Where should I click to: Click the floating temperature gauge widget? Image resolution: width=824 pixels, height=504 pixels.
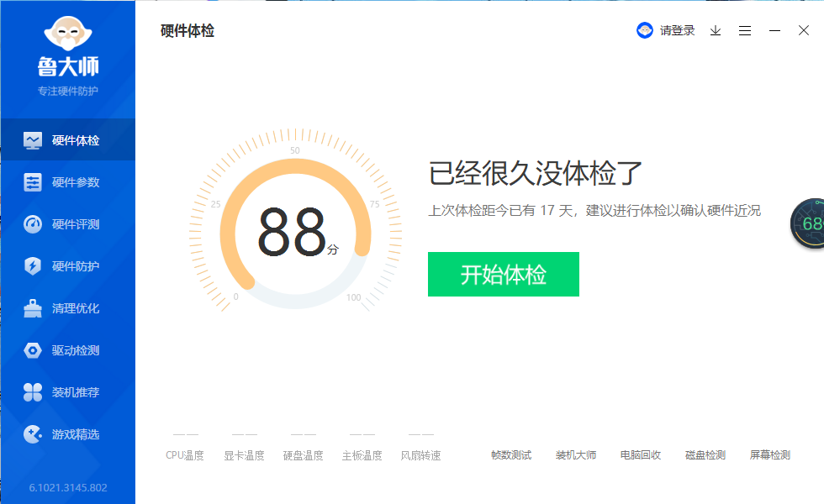pyautogui.click(x=811, y=225)
